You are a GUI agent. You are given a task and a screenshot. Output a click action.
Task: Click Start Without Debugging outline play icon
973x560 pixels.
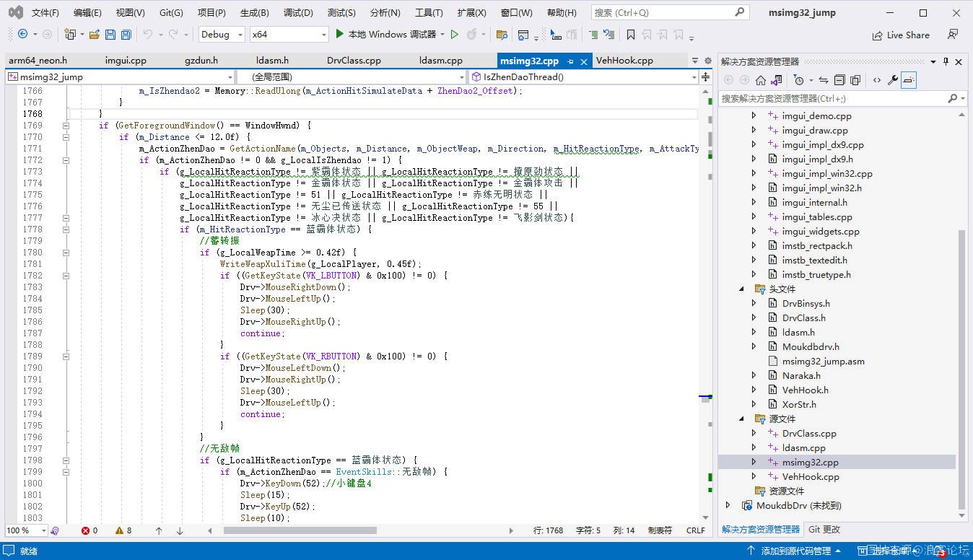454,34
